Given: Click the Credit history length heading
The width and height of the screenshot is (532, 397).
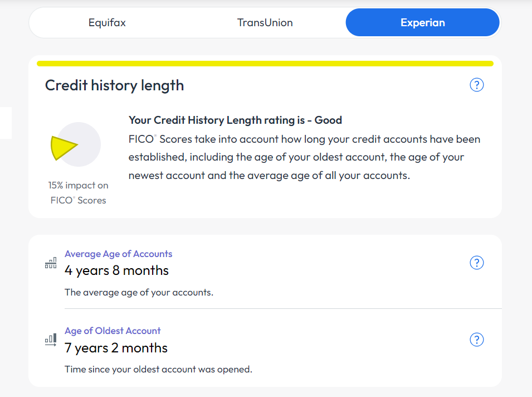Looking at the screenshot, I should click(x=114, y=85).
